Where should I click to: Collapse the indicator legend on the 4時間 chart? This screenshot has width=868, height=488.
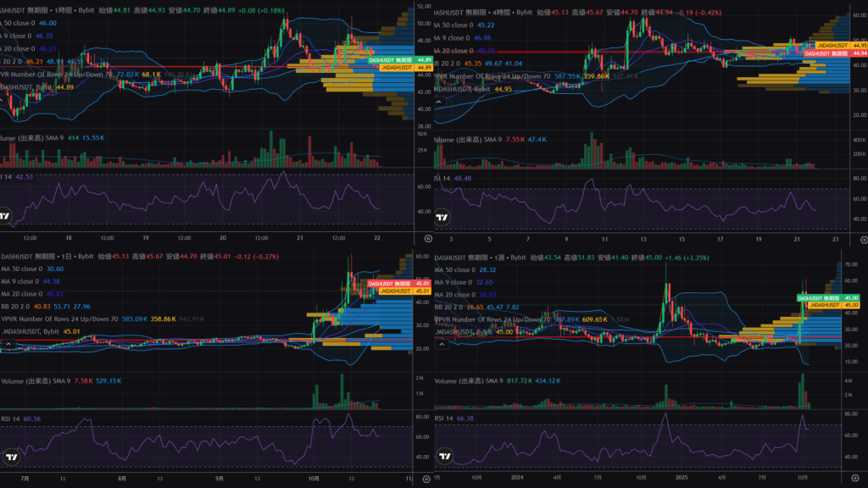437,100
